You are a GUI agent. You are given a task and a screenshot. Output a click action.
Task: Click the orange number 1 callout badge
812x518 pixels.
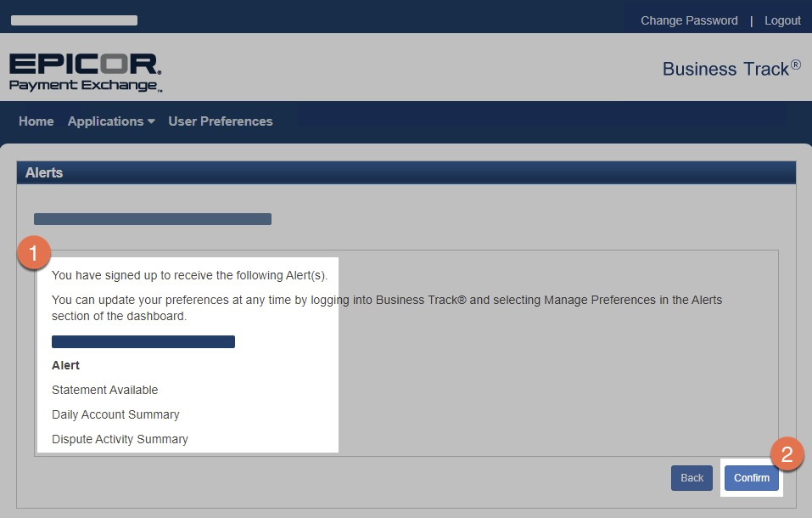click(x=34, y=253)
